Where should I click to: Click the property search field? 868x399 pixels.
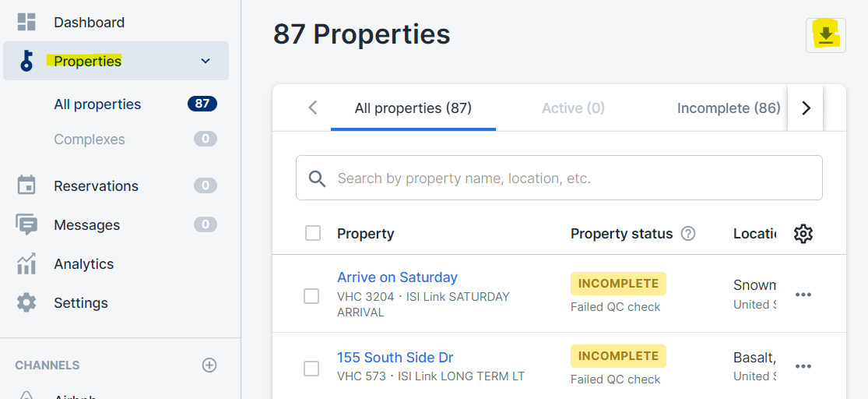pyautogui.click(x=559, y=178)
